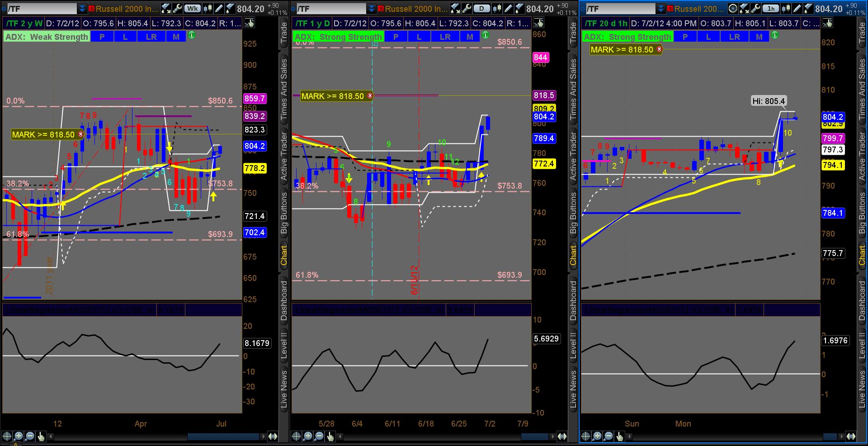The width and height of the screenshot is (868, 446).
Task: Open Times And Sales tab beside the weekly chart
Action: pyautogui.click(x=284, y=90)
